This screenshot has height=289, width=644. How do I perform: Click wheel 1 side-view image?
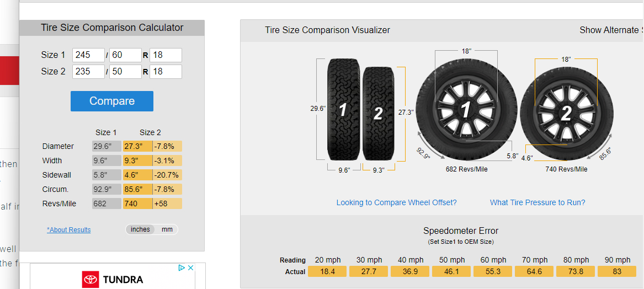click(x=466, y=110)
